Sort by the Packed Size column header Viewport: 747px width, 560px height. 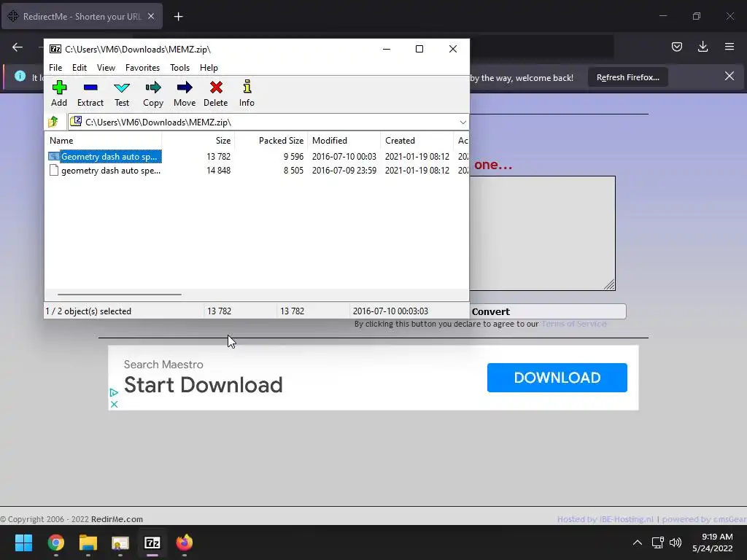point(271,141)
